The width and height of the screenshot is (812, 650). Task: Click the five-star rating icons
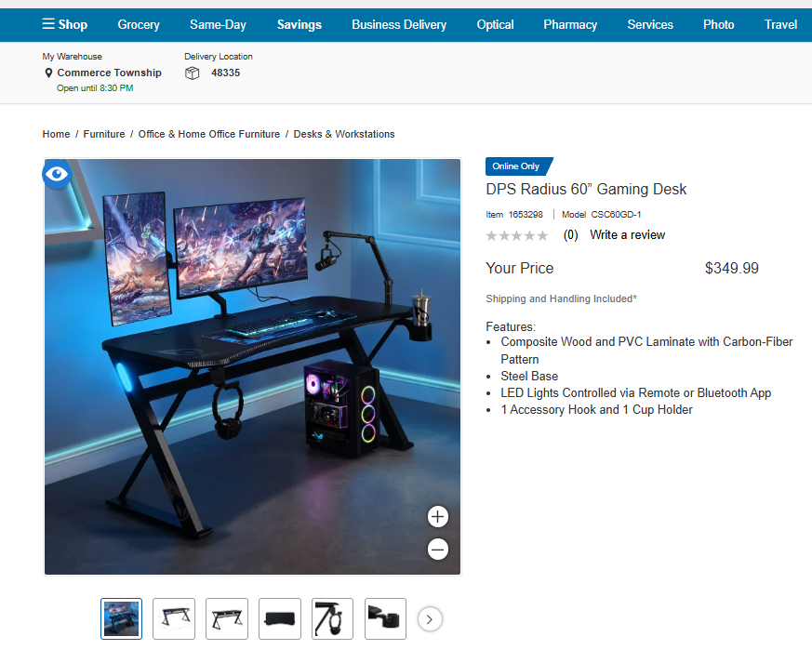tap(517, 235)
